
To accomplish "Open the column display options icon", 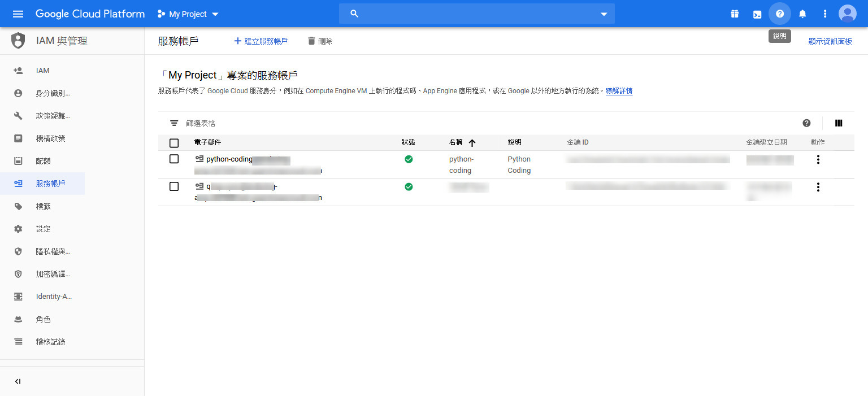I will point(839,123).
